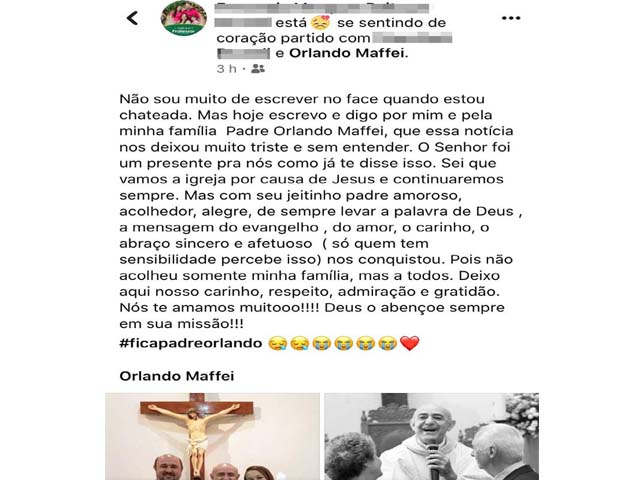This screenshot has height=480, width=640.
Task: Open the #ficapadreorlando hashtag
Action: [x=191, y=343]
